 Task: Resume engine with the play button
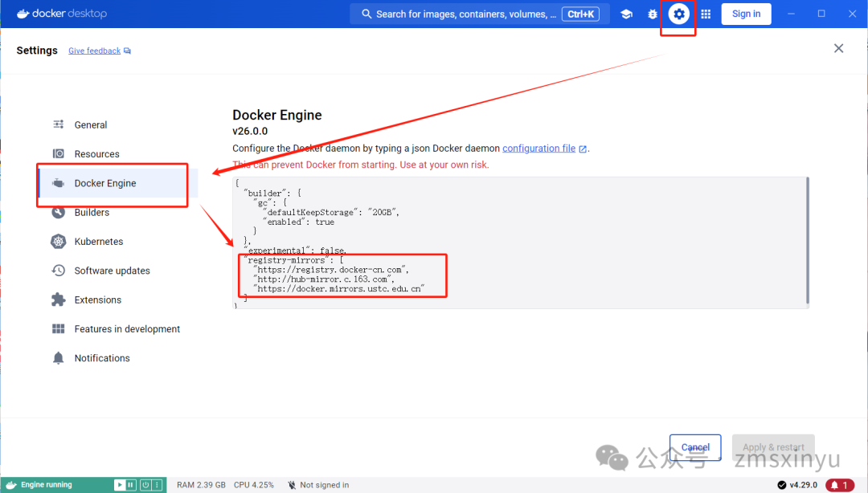(120, 485)
